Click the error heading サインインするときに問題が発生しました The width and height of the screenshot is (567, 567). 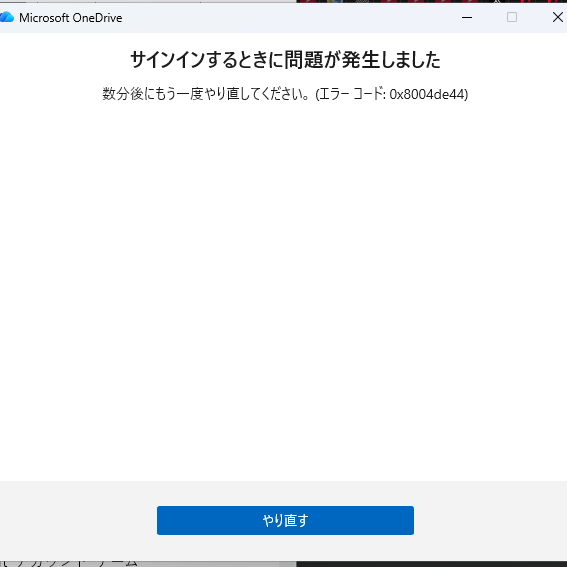click(285, 60)
